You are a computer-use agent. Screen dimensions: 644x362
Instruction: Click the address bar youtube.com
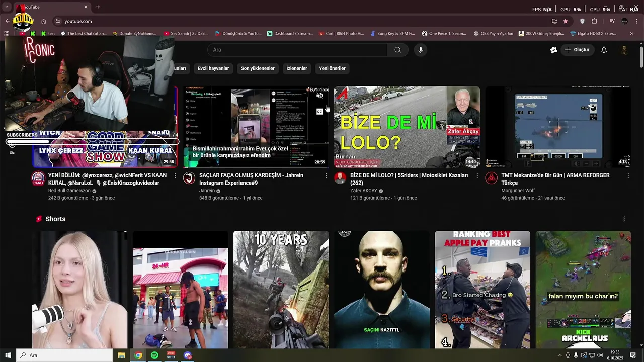point(78,21)
